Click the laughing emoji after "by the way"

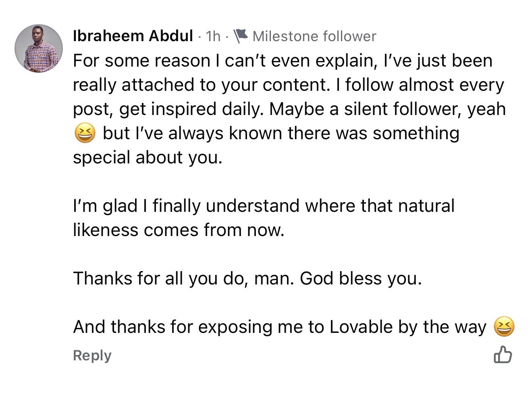click(504, 327)
